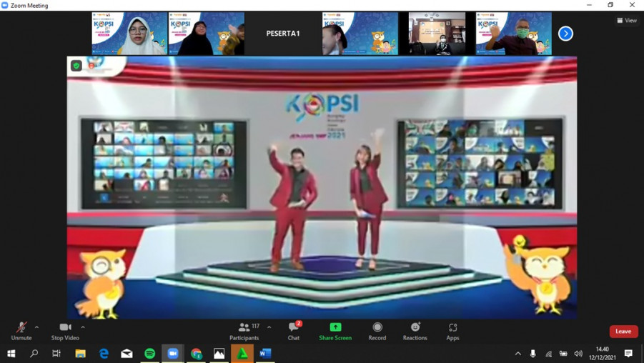
Task: Show next participants with blue arrow
Action: 565,34
